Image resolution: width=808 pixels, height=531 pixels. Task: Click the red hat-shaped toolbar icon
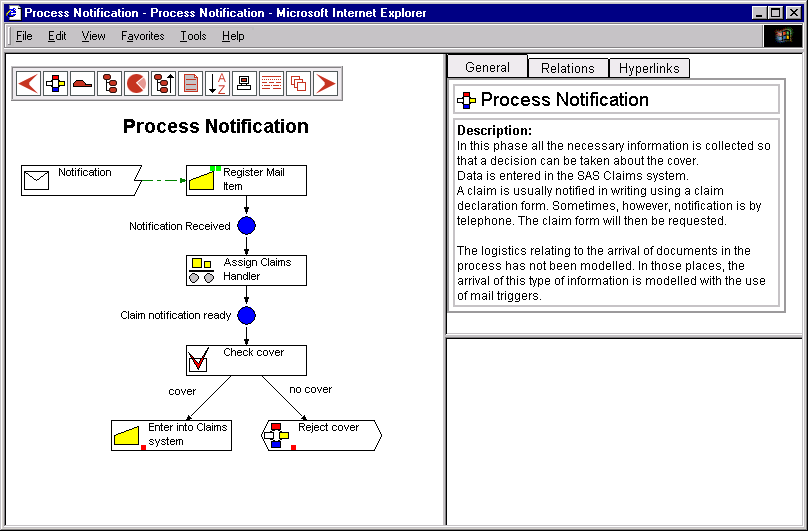click(x=82, y=83)
